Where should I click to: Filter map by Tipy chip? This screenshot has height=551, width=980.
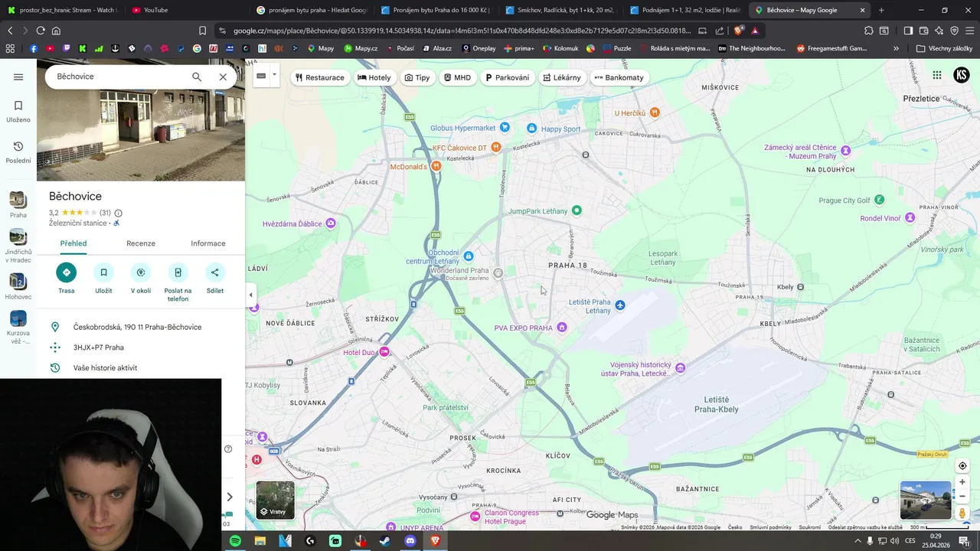[417, 77]
